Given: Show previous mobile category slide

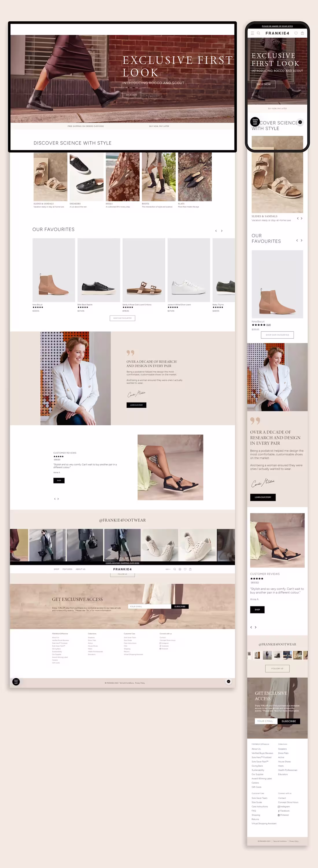Looking at the screenshot, I should click(298, 218).
